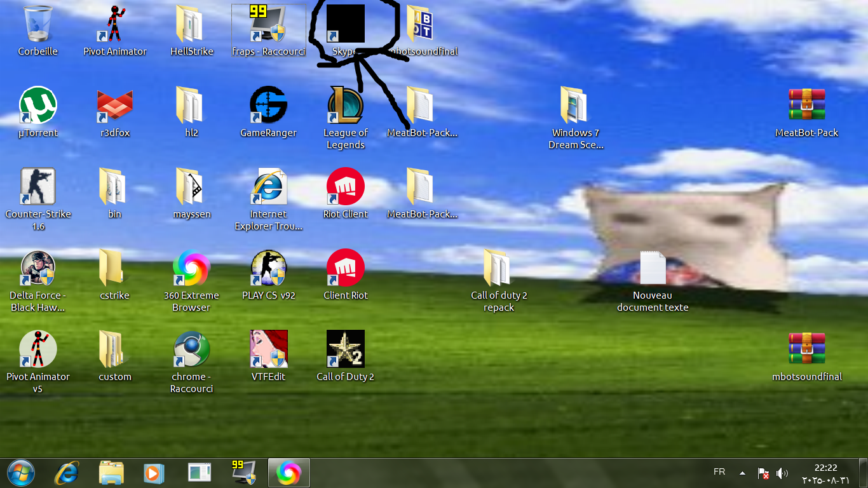Viewport: 868px width, 488px height.
Task: Select the 360 Extreme Browser desktop icon
Action: coord(191,268)
